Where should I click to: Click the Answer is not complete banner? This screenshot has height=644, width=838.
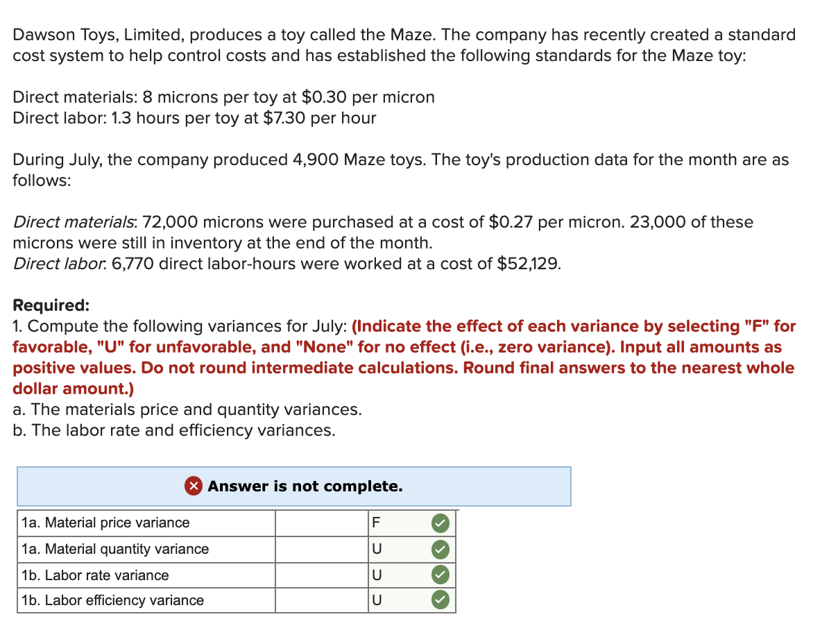click(x=293, y=486)
